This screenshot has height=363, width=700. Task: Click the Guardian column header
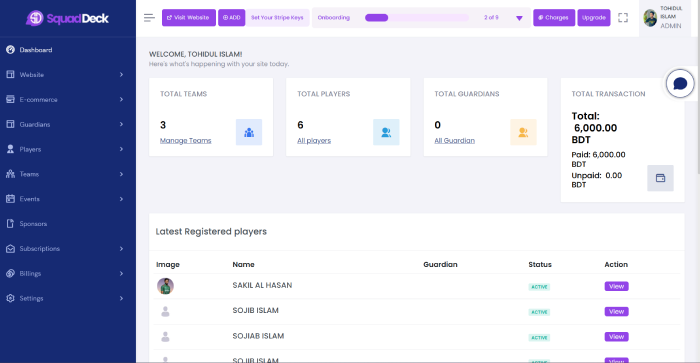pos(440,264)
